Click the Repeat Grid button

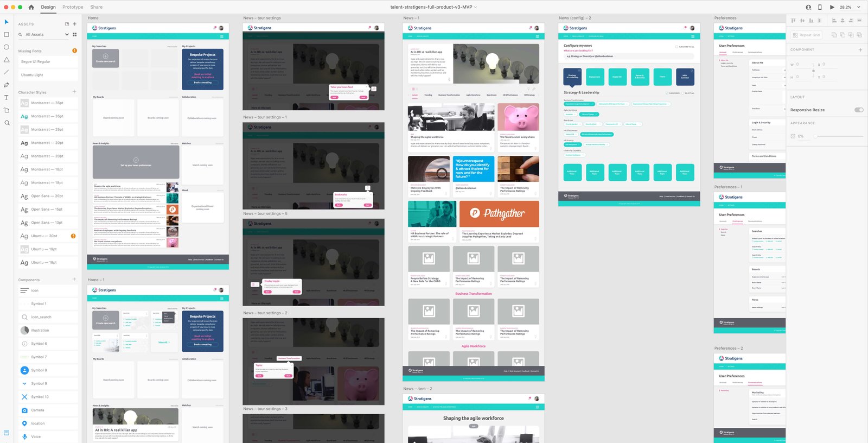tap(806, 35)
